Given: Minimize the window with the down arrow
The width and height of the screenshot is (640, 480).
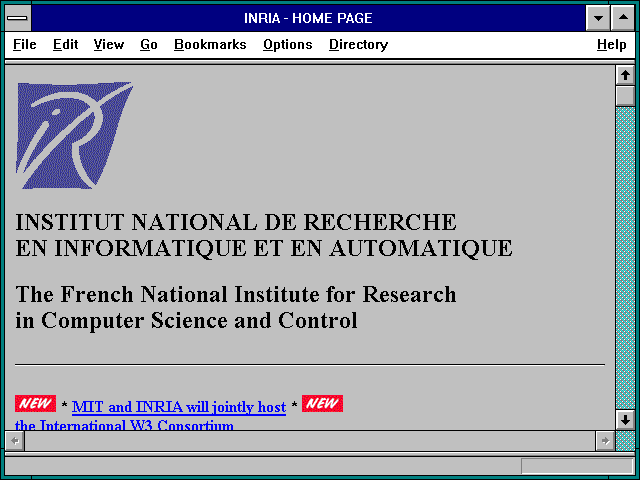Looking at the screenshot, I should tap(598, 18).
